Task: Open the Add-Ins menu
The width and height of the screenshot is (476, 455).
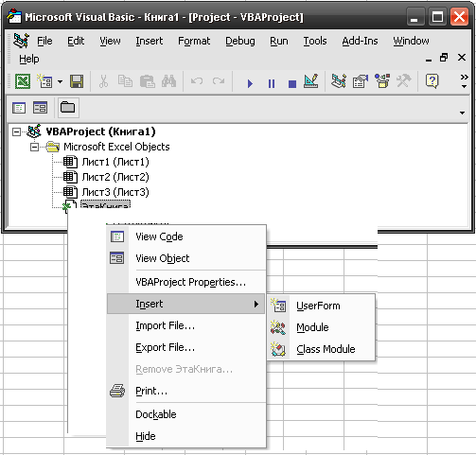Action: pyautogui.click(x=360, y=41)
